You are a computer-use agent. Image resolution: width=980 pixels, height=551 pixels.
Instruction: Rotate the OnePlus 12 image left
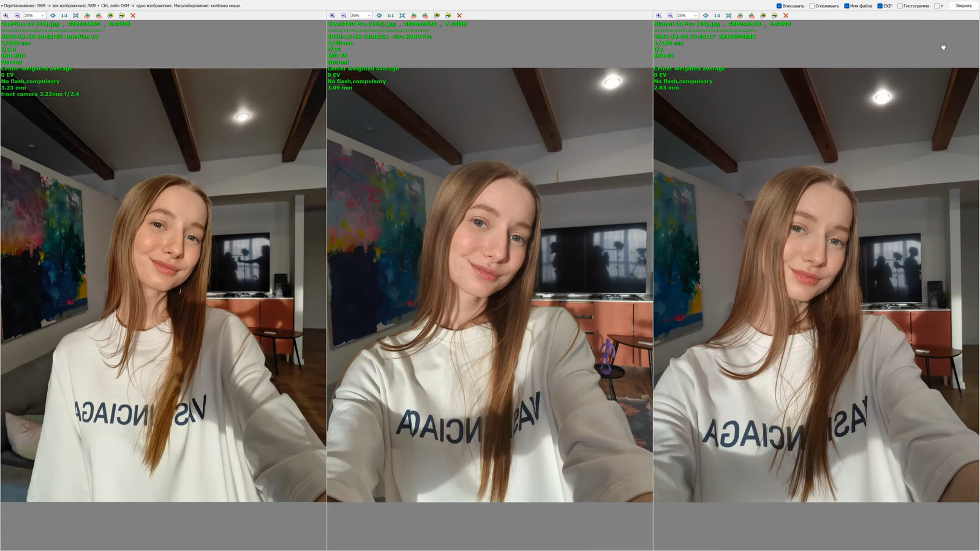87,15
